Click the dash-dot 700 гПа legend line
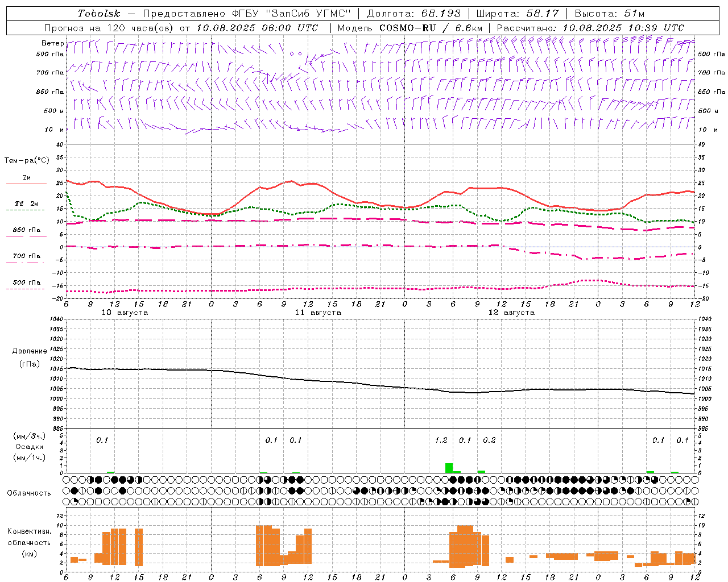The width and height of the screenshot is (728, 582). point(25,263)
